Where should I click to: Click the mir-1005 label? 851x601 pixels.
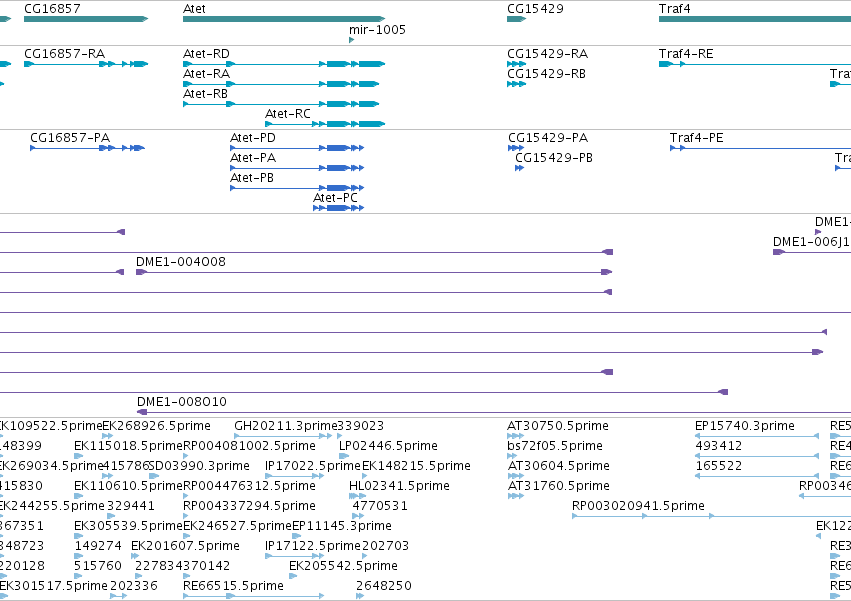click(377, 30)
